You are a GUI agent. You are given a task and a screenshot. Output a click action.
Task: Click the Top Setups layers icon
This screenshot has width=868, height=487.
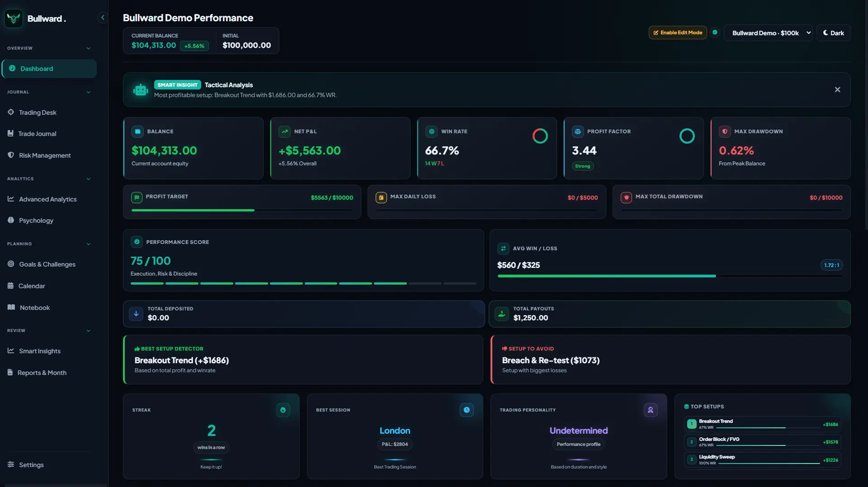click(686, 407)
